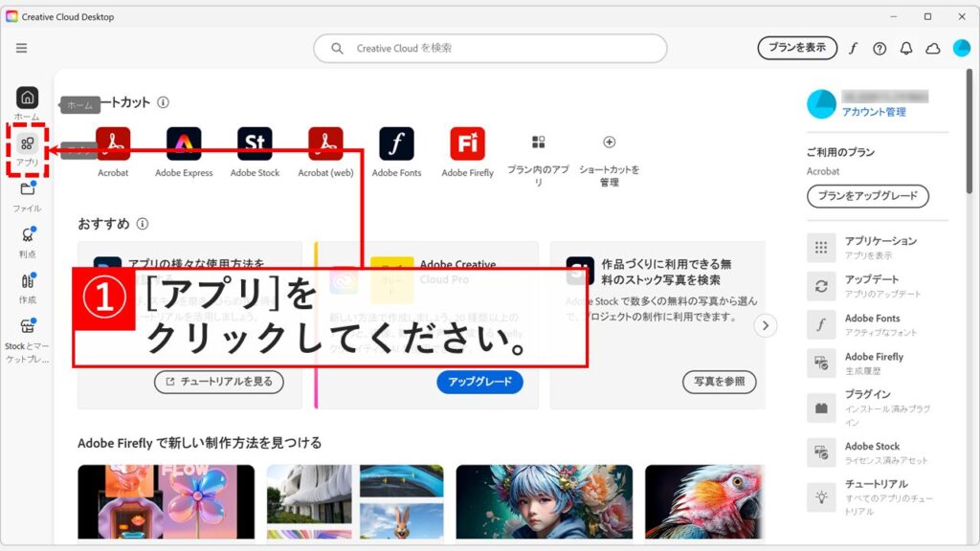Click ショートカットを管理 plus icon
This screenshot has width=980, height=551.
(610, 143)
